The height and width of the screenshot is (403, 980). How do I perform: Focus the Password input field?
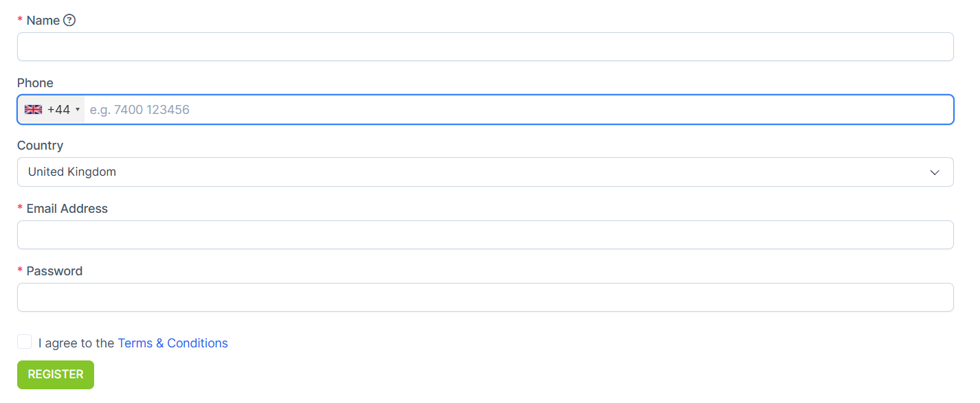pyautogui.click(x=485, y=297)
